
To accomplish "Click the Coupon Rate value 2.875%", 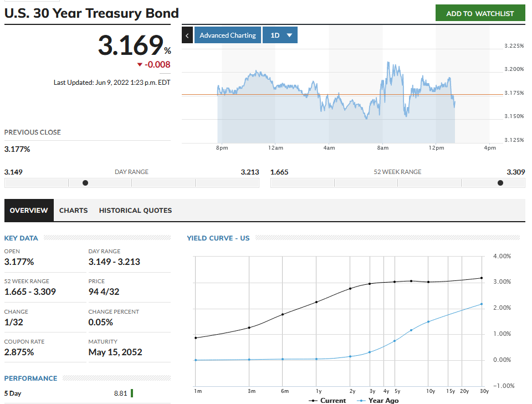I will (19, 352).
